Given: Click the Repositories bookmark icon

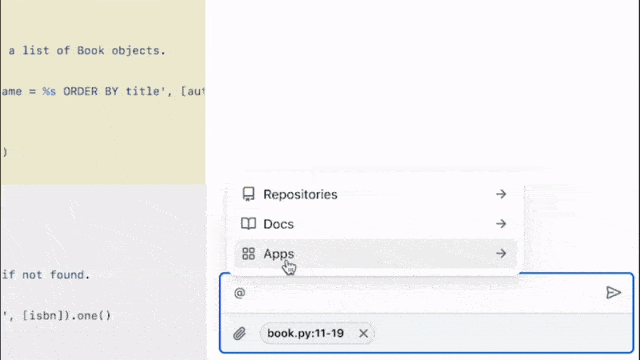Looking at the screenshot, I should [x=248, y=194].
